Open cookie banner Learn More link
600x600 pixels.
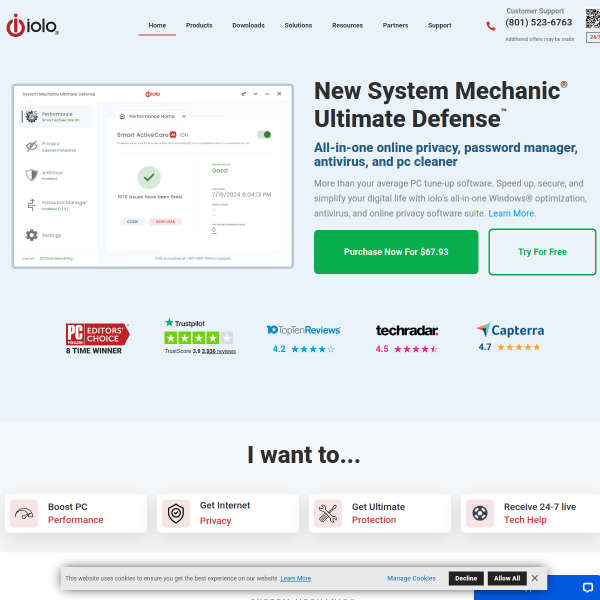tap(296, 579)
